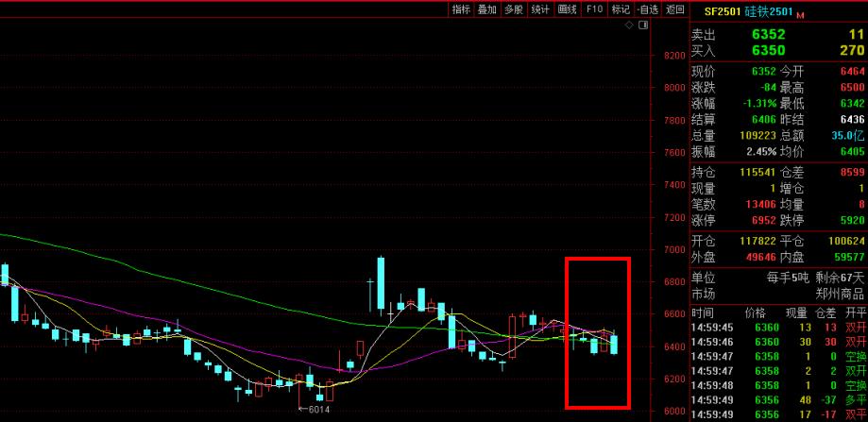
Task: Open the 指标 indicator menu
Action: click(x=460, y=9)
